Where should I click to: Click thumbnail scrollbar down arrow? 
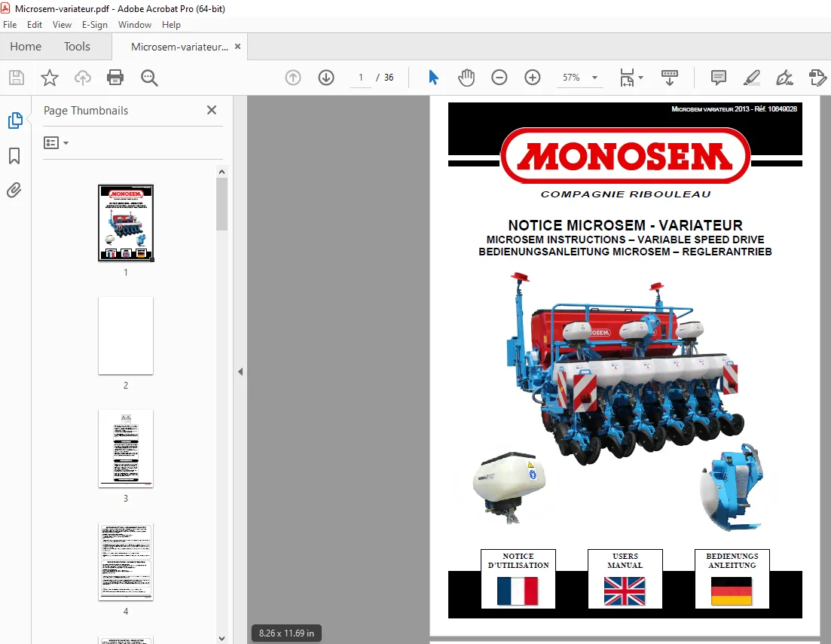[x=222, y=639]
